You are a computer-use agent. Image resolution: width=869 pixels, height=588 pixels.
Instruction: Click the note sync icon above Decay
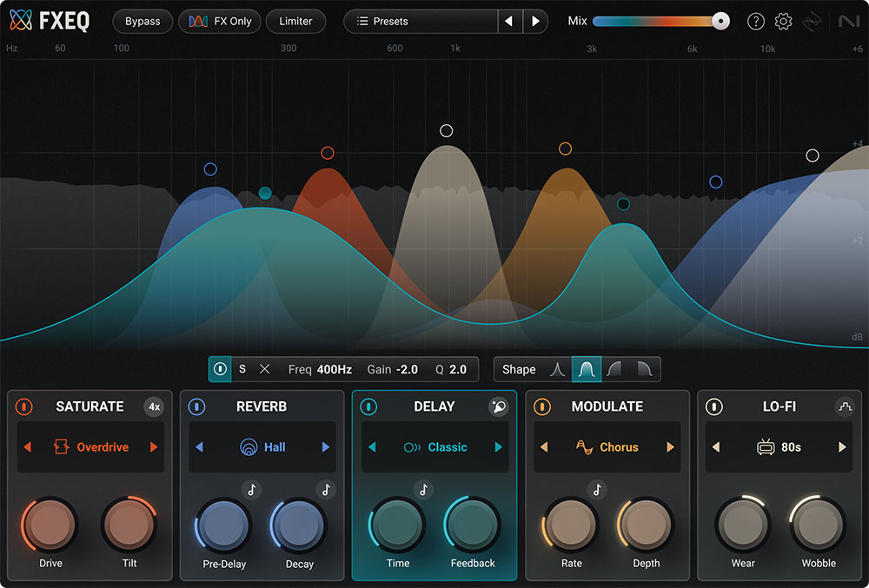[x=326, y=489]
